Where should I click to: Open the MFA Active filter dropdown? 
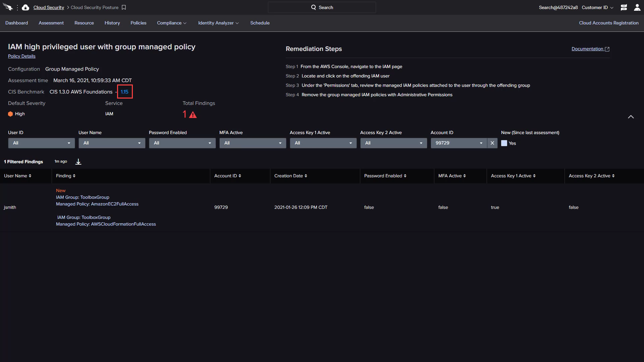(x=253, y=143)
